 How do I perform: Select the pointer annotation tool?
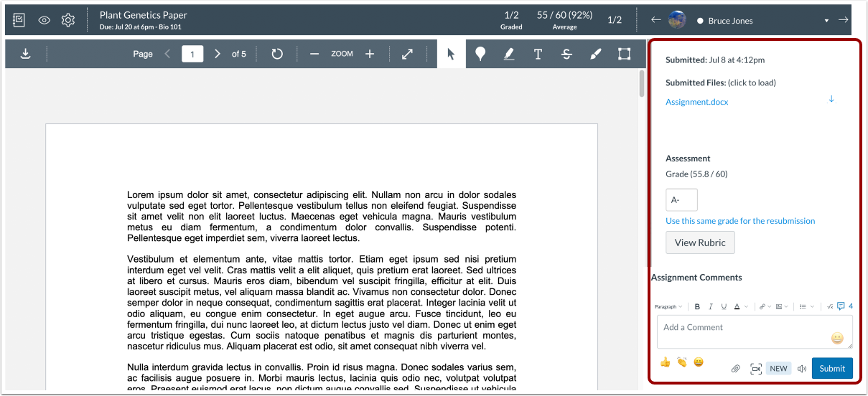pos(451,54)
